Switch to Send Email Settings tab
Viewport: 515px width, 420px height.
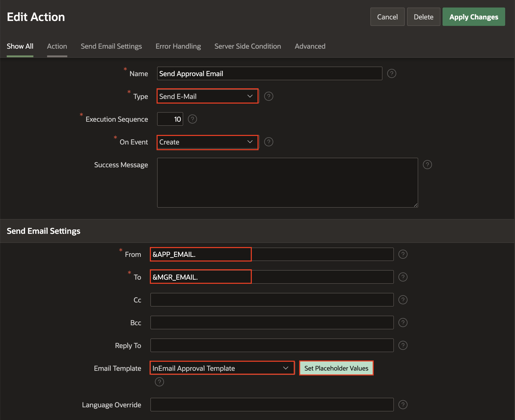[111, 46]
